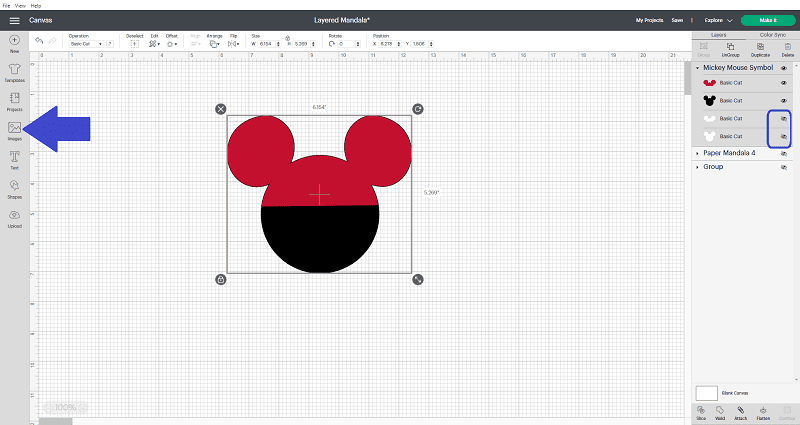Open My Projects
Image resolution: width=800 pixels, height=425 pixels.
click(x=649, y=20)
